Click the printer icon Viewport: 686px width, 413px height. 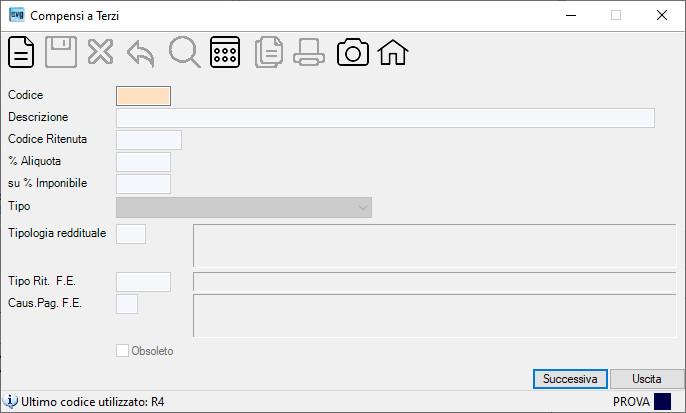(309, 52)
